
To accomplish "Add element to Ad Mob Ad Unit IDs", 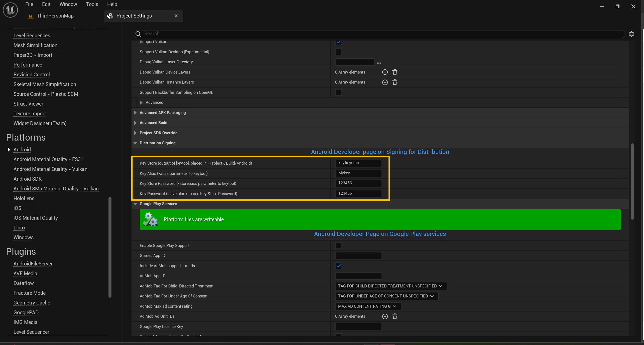I will click(385, 316).
